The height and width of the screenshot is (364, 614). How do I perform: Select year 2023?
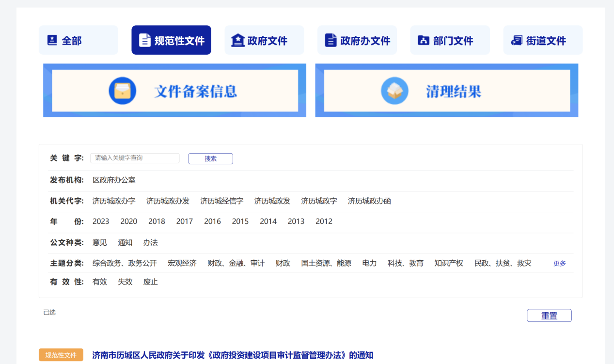click(x=101, y=222)
